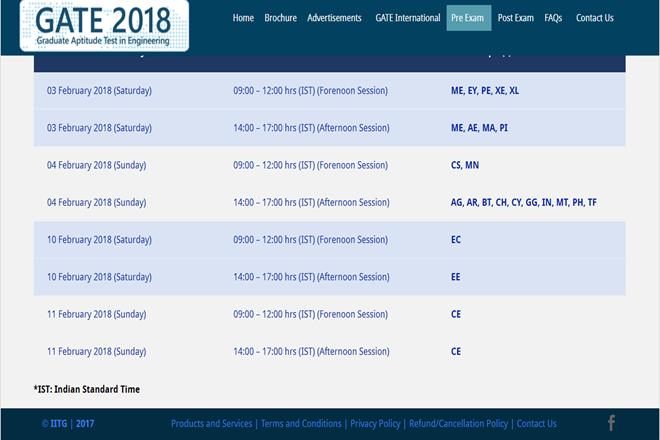Select the Post Exam menu item
Viewport: 660px width, 440px height.
[x=517, y=18]
